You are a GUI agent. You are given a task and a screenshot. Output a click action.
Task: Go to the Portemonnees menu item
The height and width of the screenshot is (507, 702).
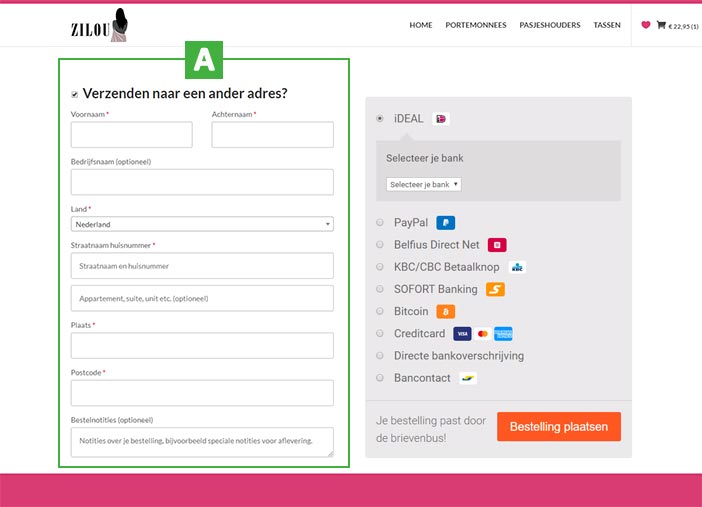[x=475, y=25]
